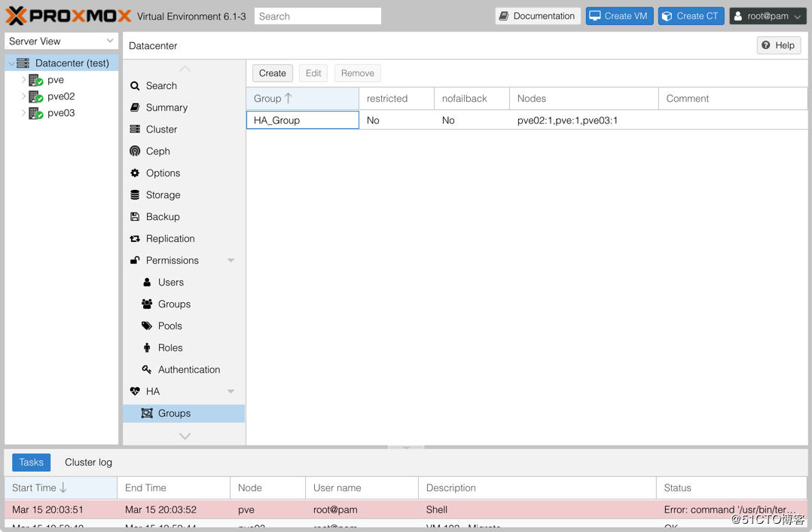Image resolution: width=812 pixels, height=532 pixels.
Task: Click the HA Groups icon
Action: 147,414
